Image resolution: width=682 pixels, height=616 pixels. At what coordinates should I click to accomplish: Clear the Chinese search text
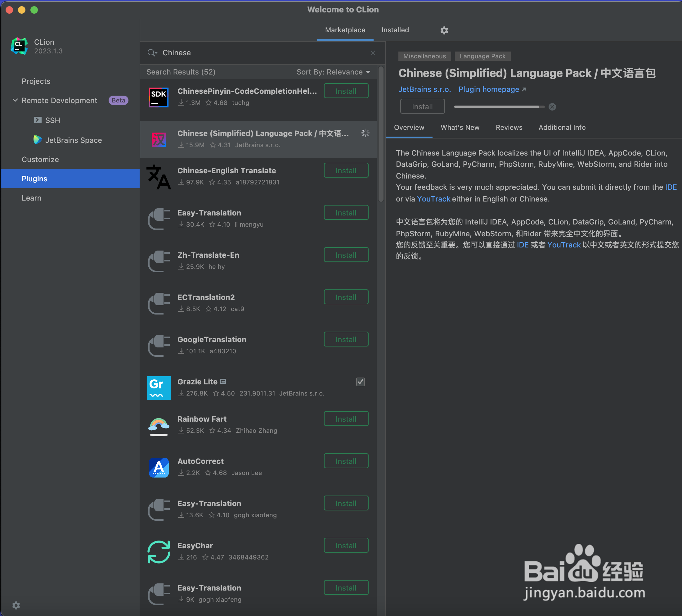pos(373,53)
